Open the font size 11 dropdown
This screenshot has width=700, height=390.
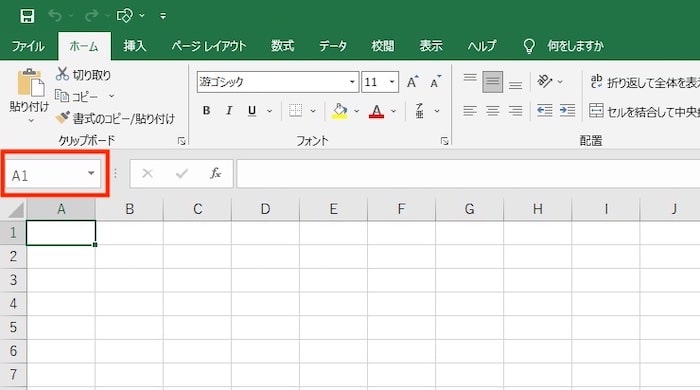click(x=392, y=82)
